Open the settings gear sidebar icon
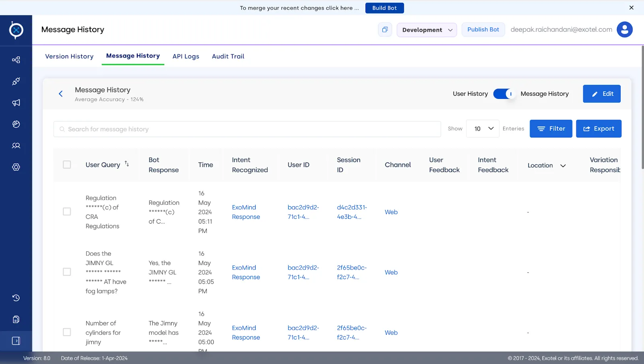 (x=16, y=167)
